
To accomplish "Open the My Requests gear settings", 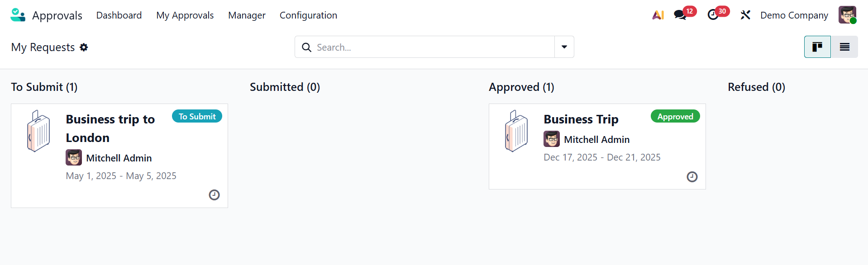I will [x=84, y=47].
